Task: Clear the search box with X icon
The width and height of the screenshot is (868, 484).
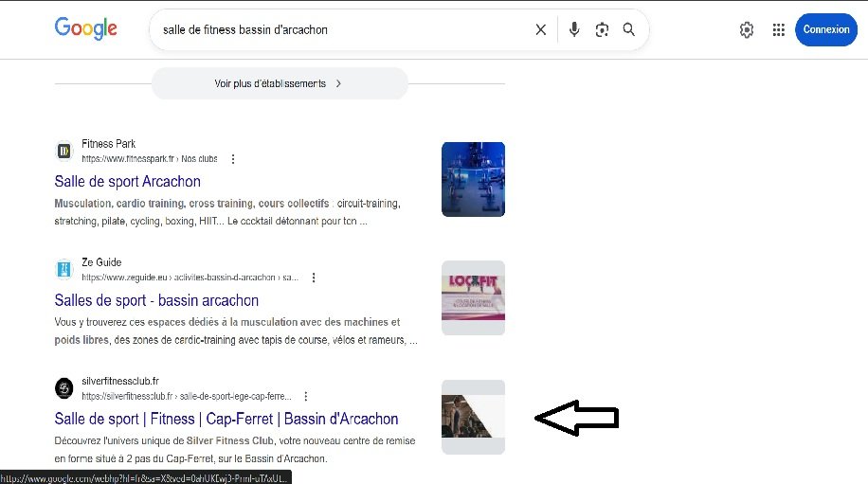Action: [x=541, y=30]
